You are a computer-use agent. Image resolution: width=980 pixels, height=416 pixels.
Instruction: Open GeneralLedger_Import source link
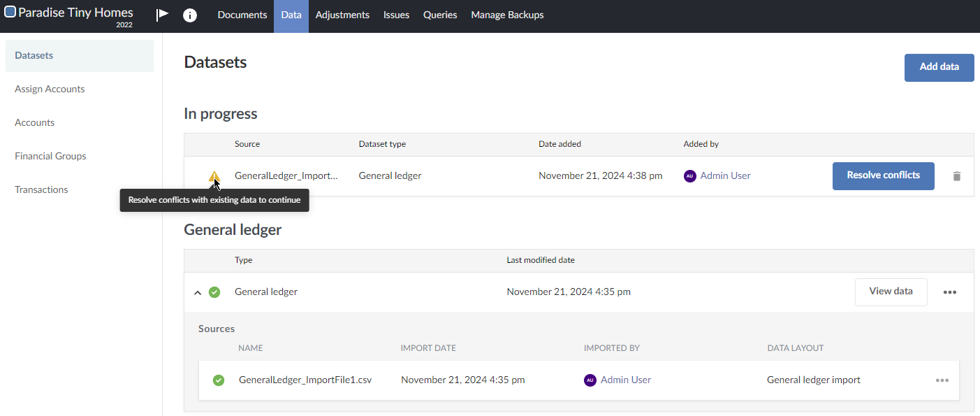[x=286, y=175]
